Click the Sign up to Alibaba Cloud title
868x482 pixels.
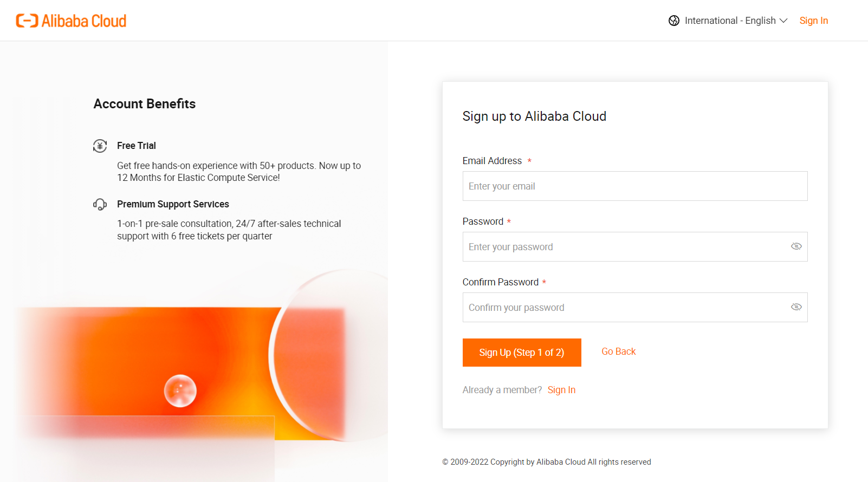coord(534,116)
